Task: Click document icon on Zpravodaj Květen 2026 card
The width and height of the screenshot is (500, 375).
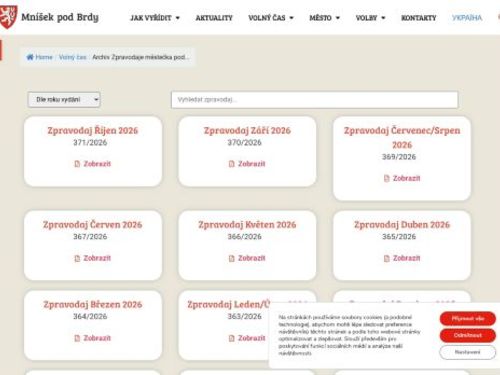Action: (232, 258)
